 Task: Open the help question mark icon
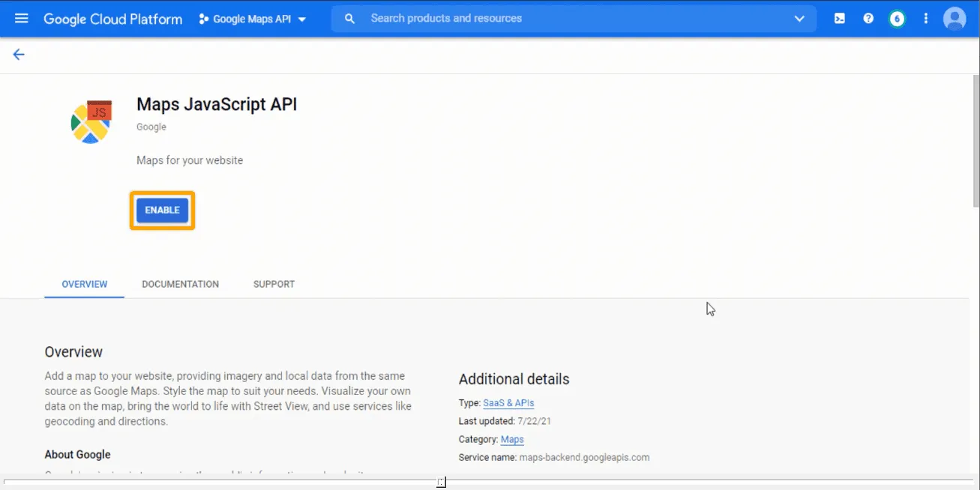coord(868,19)
